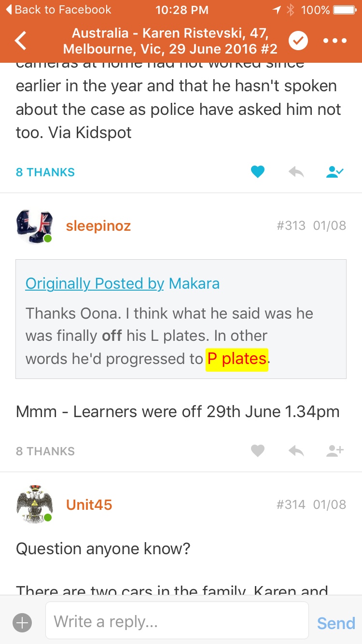
Task: Tap the checkmark circle icon in header
Action: tap(298, 41)
